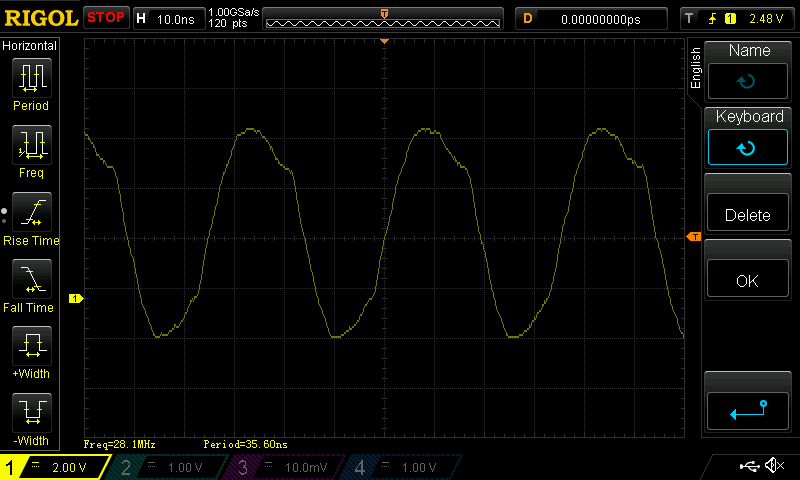Click the waveform memory position bar
This screenshot has height=480, width=800.
[385, 19]
